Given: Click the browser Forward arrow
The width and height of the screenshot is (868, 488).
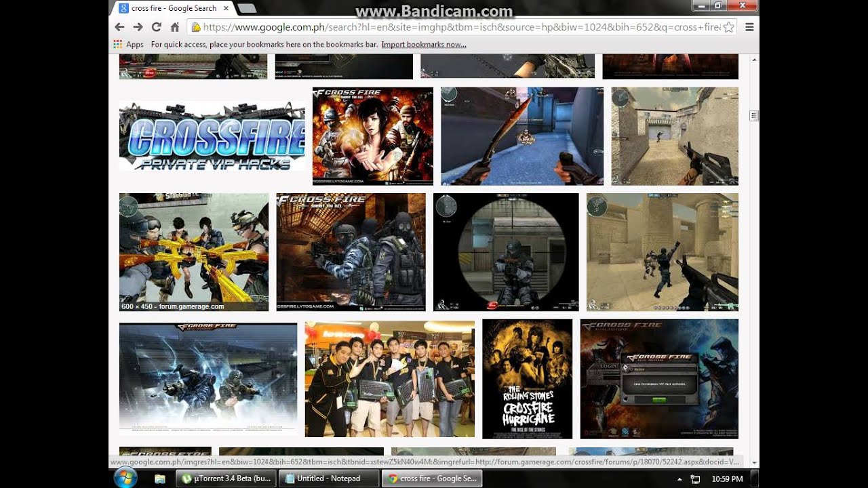Looking at the screenshot, I should tap(138, 27).
